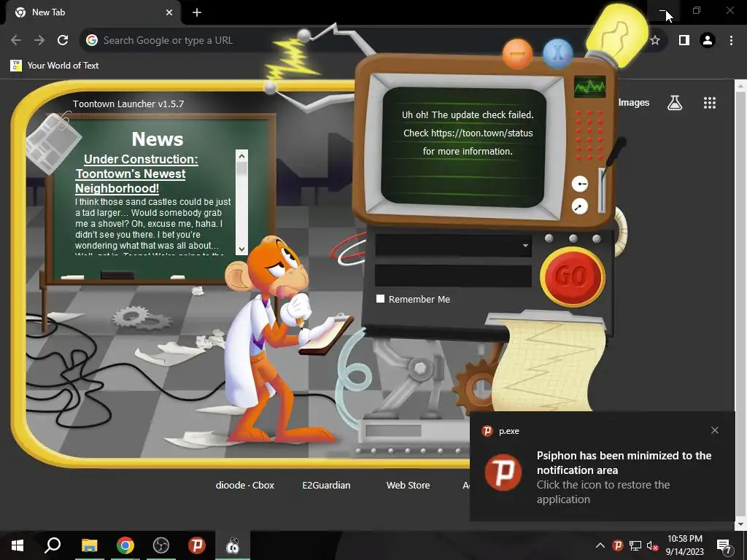Open the dioode Cbox shortcut

pyautogui.click(x=245, y=485)
